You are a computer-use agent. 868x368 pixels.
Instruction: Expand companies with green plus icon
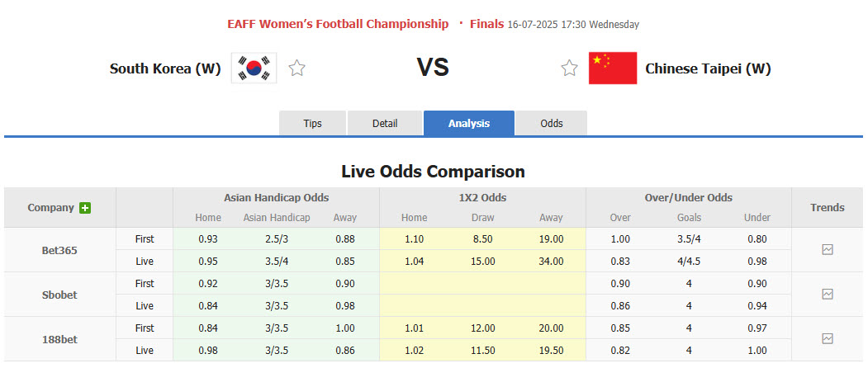85,208
